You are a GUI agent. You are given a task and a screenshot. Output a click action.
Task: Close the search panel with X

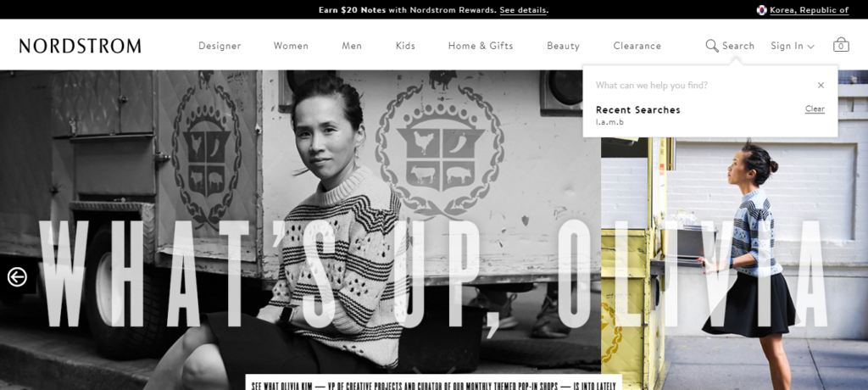821,86
